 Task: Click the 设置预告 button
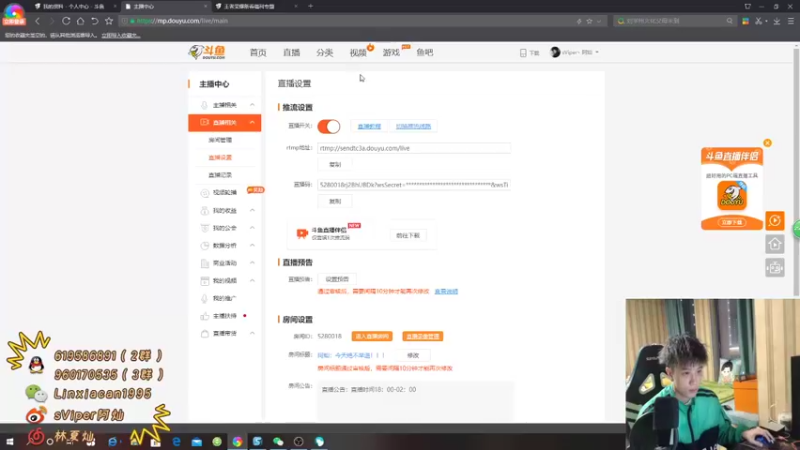click(337, 280)
